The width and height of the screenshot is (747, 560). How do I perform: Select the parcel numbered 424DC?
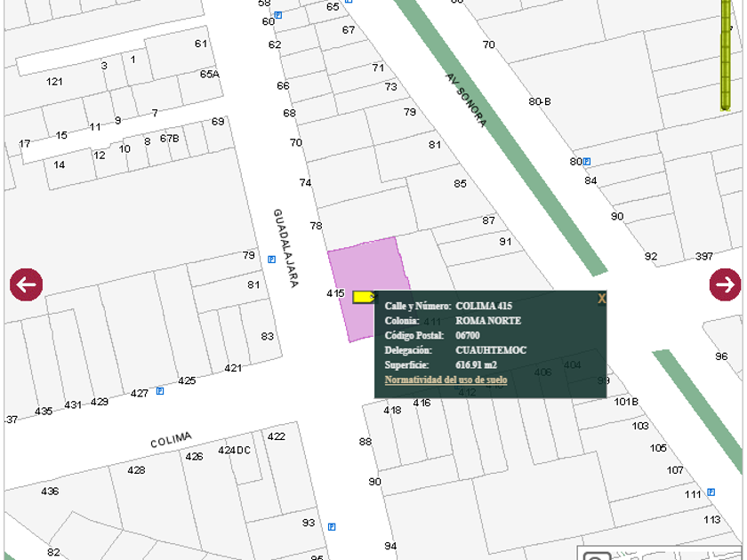pos(235,451)
